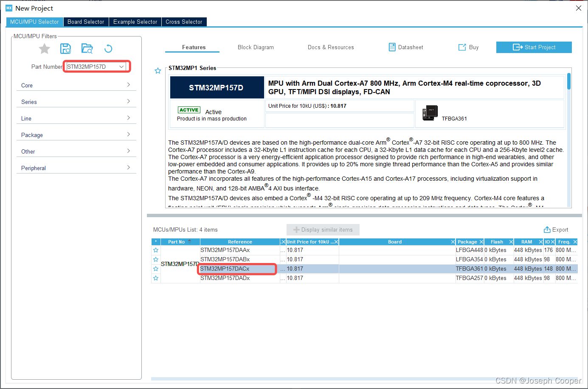The width and height of the screenshot is (588, 389).
Task: Click the save search floppy disk icon
Action: coord(65,49)
